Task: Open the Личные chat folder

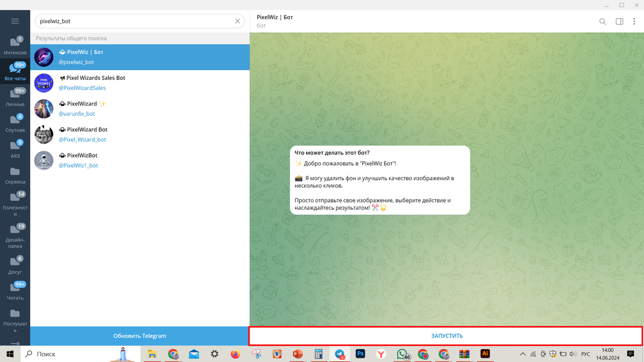Action: (x=15, y=98)
